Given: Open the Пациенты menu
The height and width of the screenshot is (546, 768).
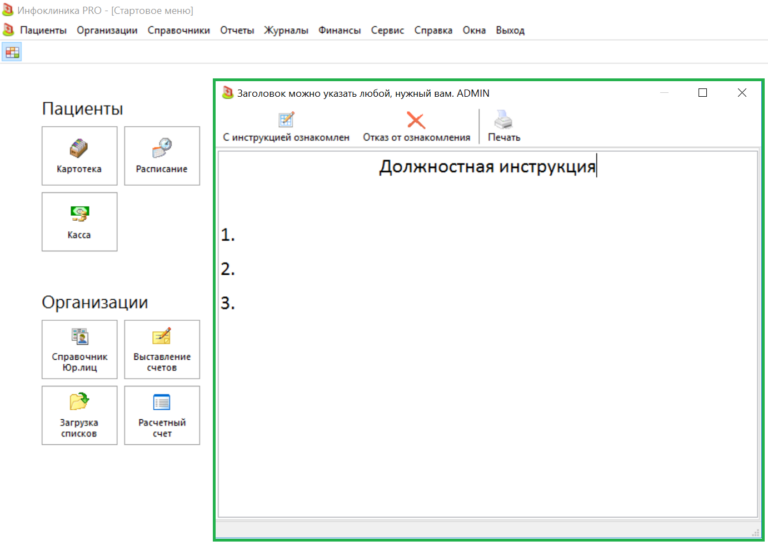Looking at the screenshot, I should pyautogui.click(x=43, y=30).
